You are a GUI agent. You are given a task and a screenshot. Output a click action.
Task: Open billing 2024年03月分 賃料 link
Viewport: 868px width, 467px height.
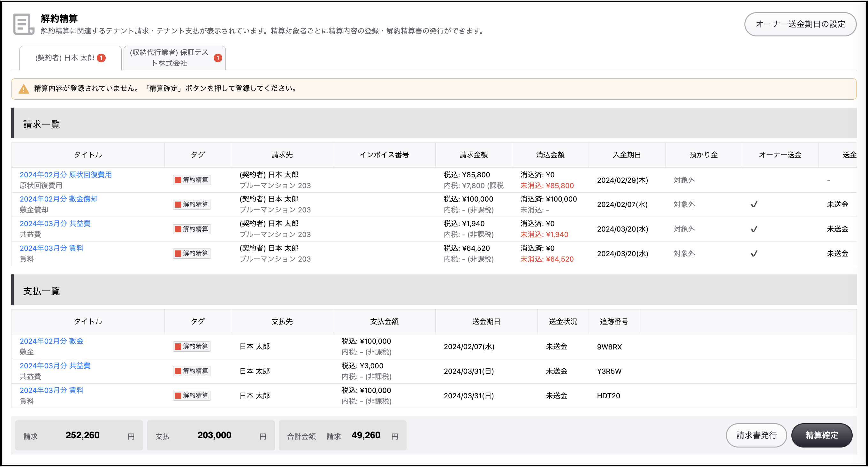tap(51, 248)
